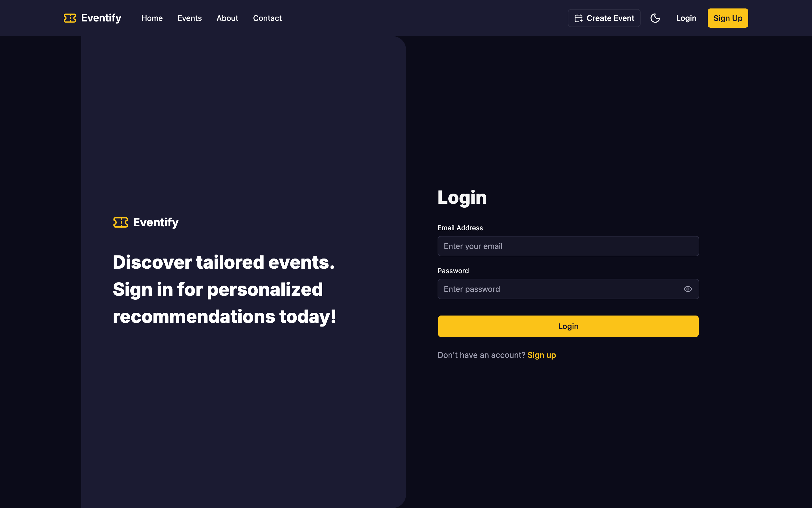Image resolution: width=812 pixels, height=508 pixels.
Task: Click the calendar icon in Create Event
Action: pos(579,18)
